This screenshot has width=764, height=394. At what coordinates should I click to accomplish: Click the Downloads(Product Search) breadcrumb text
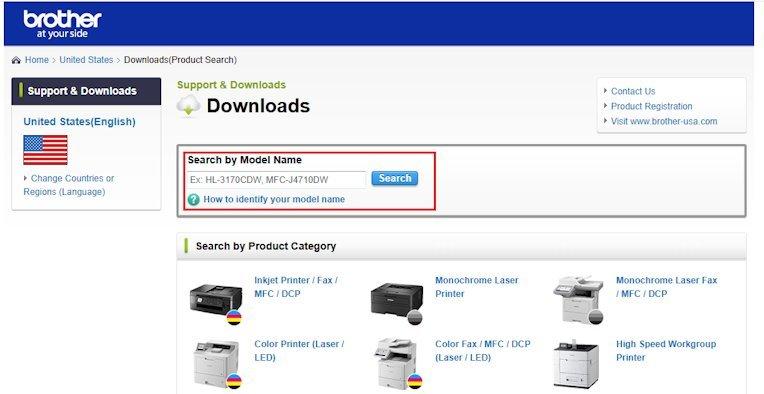[x=180, y=60]
